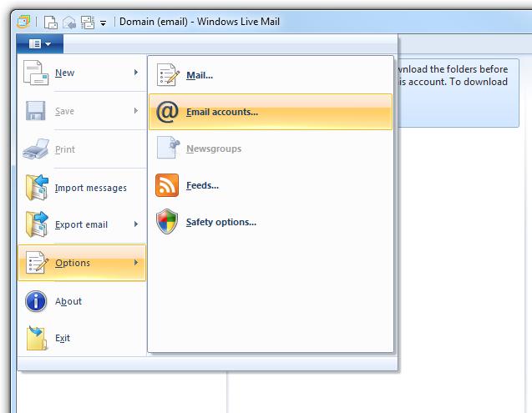Click the Mail options checklist icon
532x413 pixels.
167,75
